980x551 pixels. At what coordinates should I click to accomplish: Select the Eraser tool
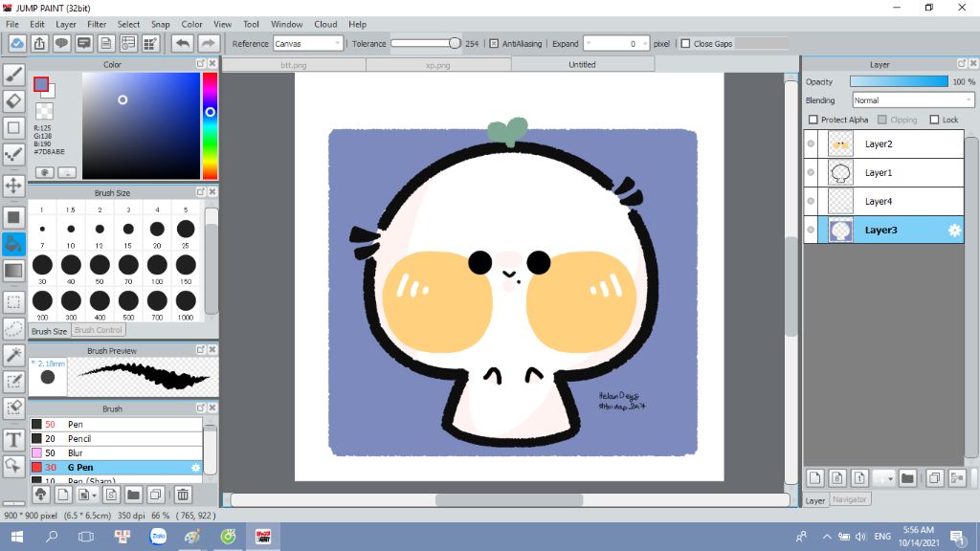coord(13,100)
